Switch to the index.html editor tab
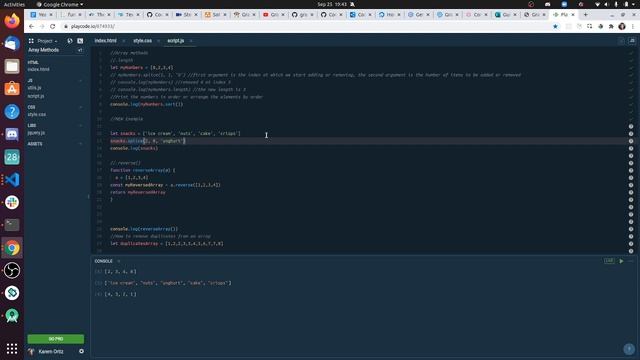Screen dimensions: 640x360 pos(105,41)
